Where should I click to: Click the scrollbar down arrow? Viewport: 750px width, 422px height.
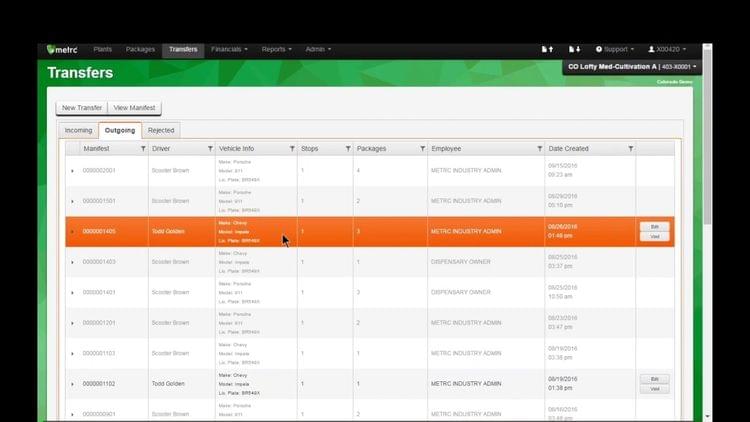tap(707, 417)
